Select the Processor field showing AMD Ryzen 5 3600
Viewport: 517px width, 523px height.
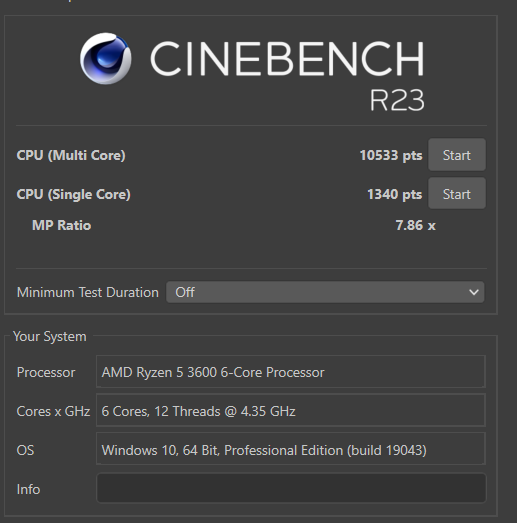tap(291, 372)
